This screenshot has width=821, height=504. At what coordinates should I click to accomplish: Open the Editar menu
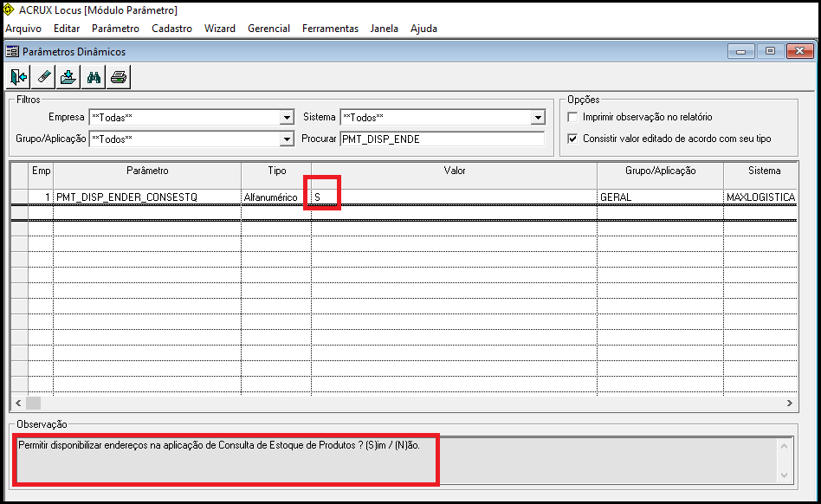[67, 29]
